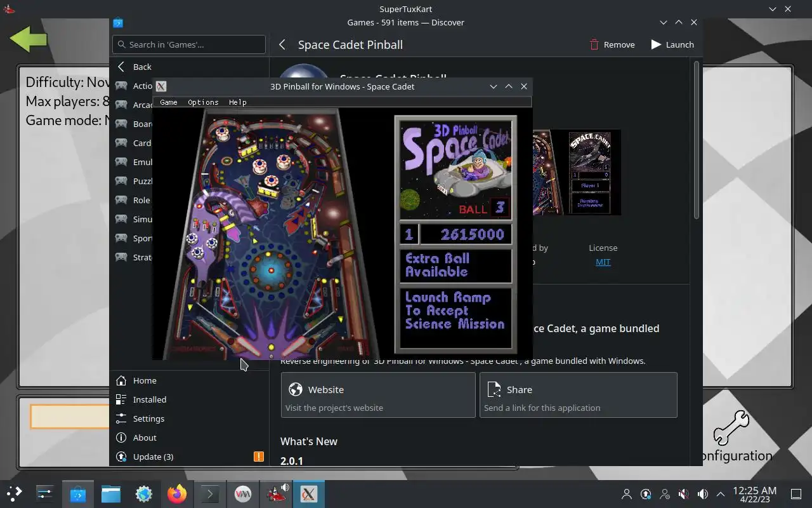Viewport: 812px width, 508px height.
Task: Click Back in Discover sidebar
Action: [x=189, y=67]
